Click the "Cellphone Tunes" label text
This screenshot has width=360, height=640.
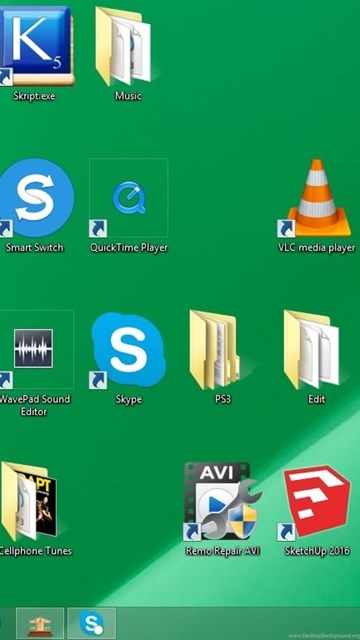pyautogui.click(x=35, y=551)
